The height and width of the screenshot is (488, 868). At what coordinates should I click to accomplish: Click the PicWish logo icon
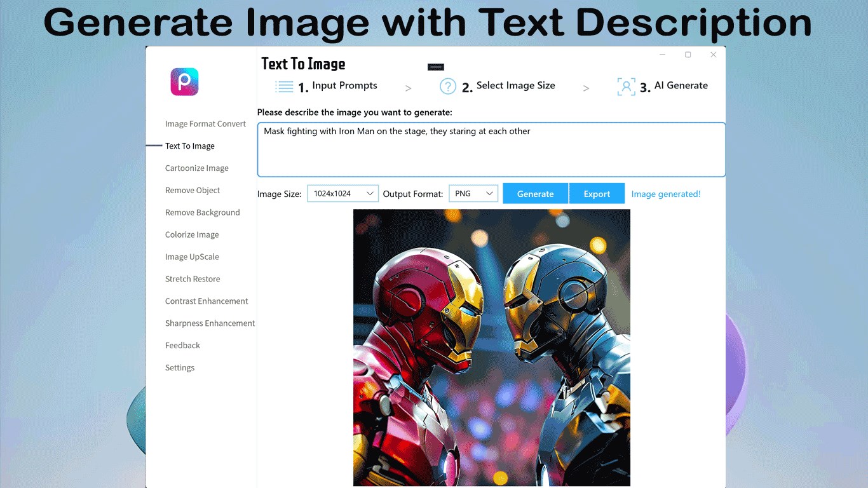[184, 82]
